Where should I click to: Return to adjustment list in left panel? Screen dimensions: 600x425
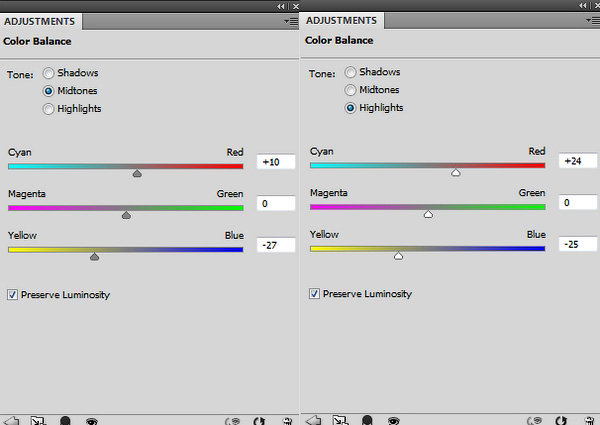(x=11, y=420)
